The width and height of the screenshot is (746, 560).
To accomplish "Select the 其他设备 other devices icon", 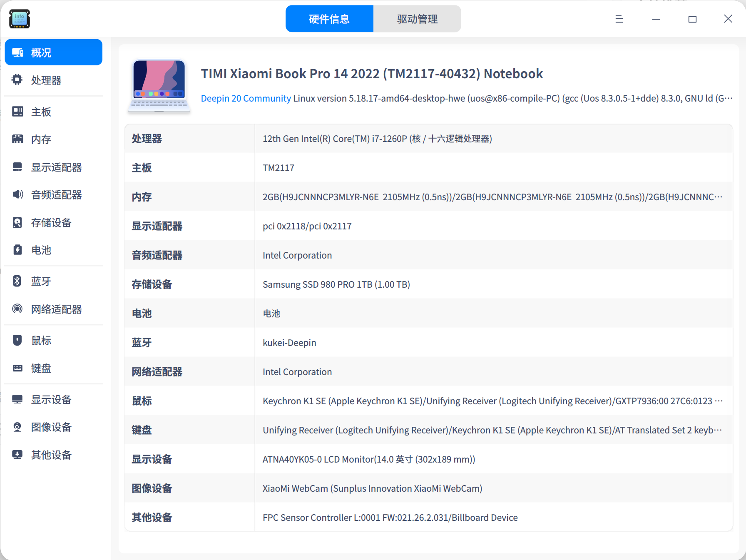I will [17, 454].
